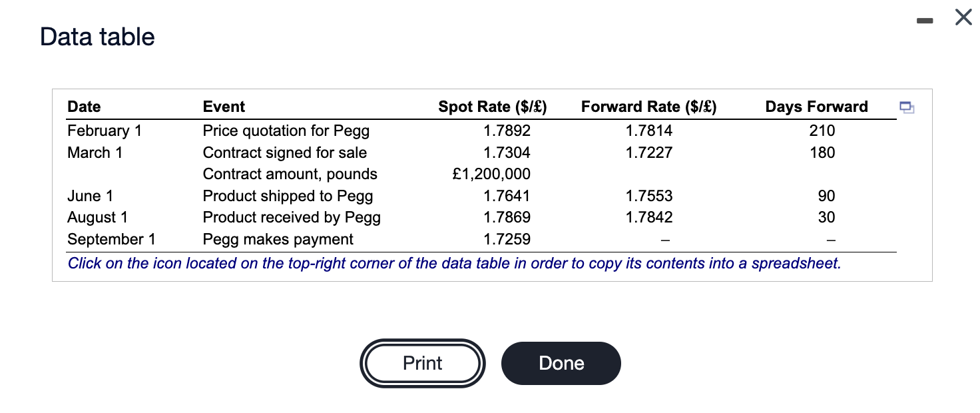Click the Spot Rate ($/£) column header
This screenshot has height=413, width=980.
493,106
